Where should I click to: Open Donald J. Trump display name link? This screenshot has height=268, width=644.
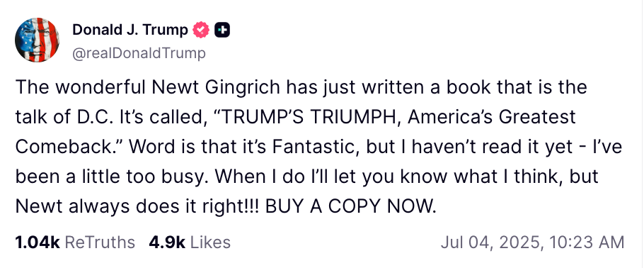coord(130,30)
